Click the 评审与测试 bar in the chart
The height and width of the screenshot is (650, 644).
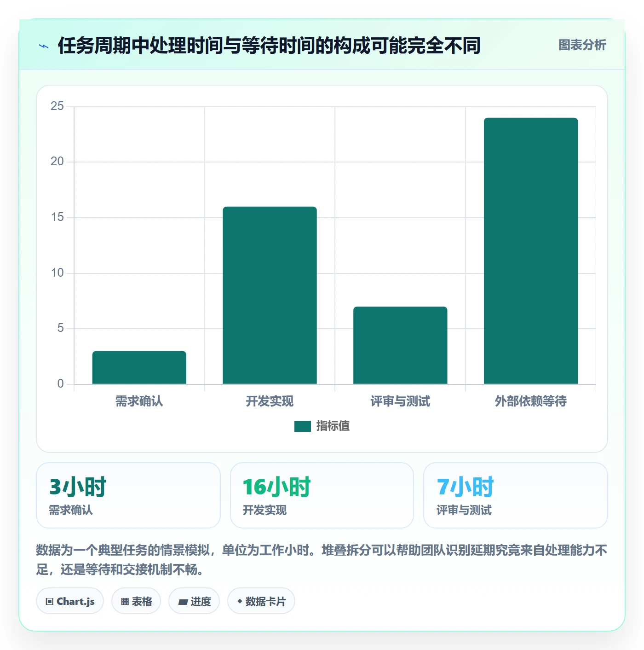[x=400, y=345]
